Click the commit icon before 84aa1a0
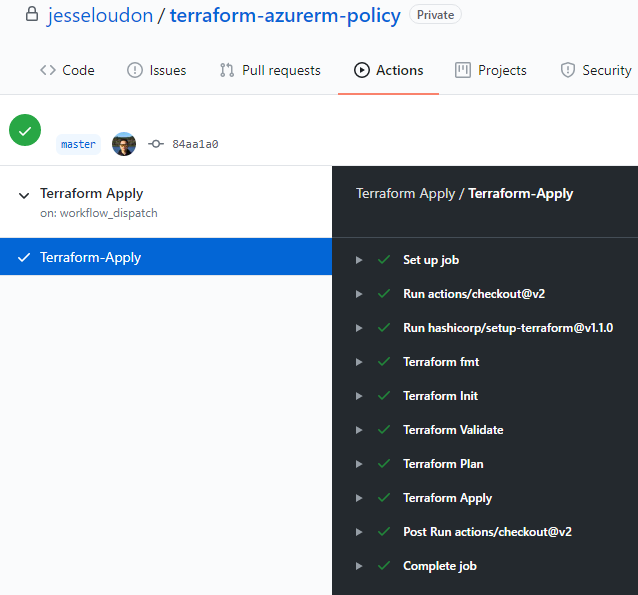638x595 pixels. click(156, 144)
